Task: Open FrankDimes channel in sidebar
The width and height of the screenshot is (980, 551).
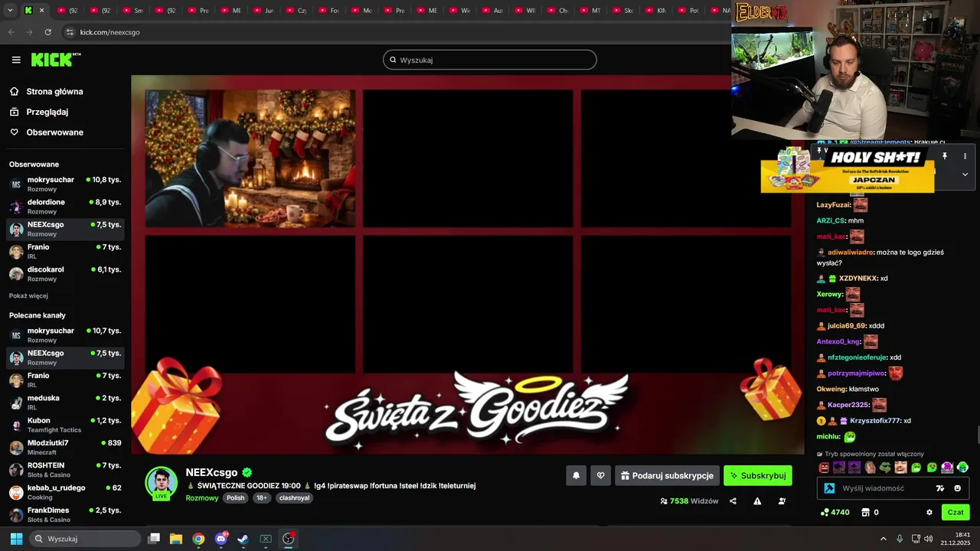Action: [65, 514]
